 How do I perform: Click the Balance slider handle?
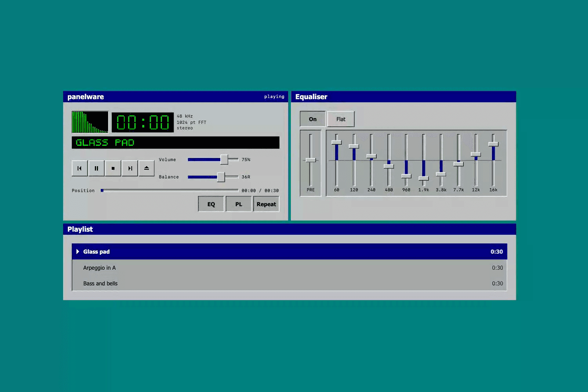[221, 177]
